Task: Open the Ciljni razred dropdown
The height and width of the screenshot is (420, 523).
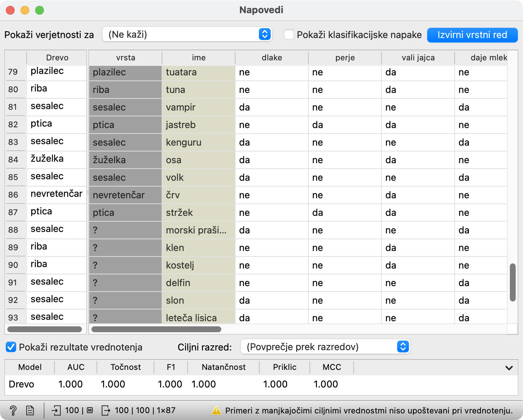Action: click(x=325, y=346)
